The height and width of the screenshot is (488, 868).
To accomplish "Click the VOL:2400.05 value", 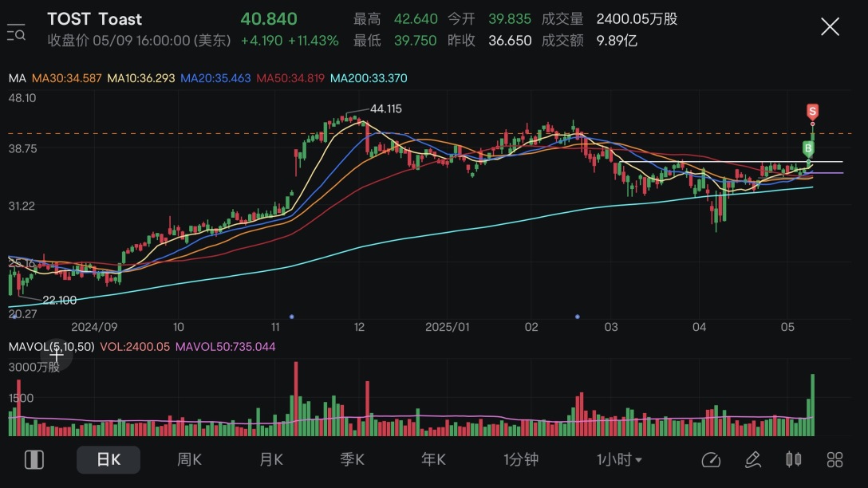I will tap(135, 346).
